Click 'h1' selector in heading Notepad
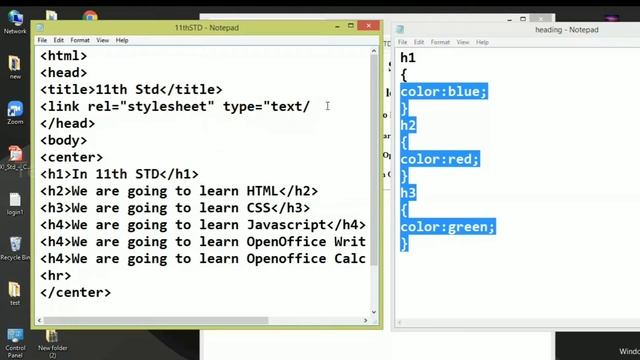This screenshot has height=360, width=640. [408, 58]
